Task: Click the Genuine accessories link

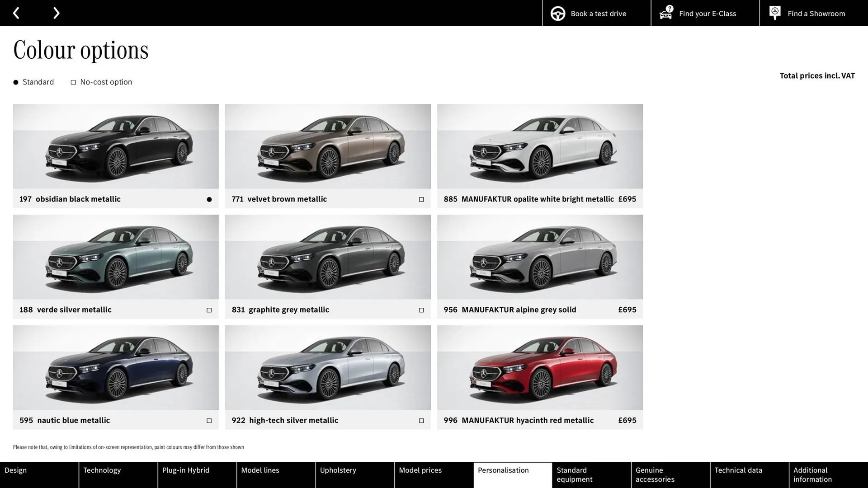Action: (x=655, y=474)
